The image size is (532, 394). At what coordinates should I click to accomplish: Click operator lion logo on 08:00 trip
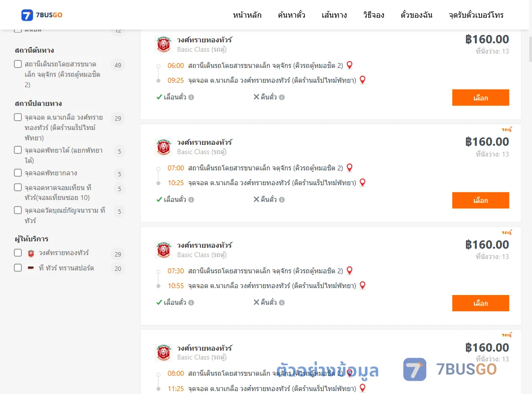(x=164, y=353)
